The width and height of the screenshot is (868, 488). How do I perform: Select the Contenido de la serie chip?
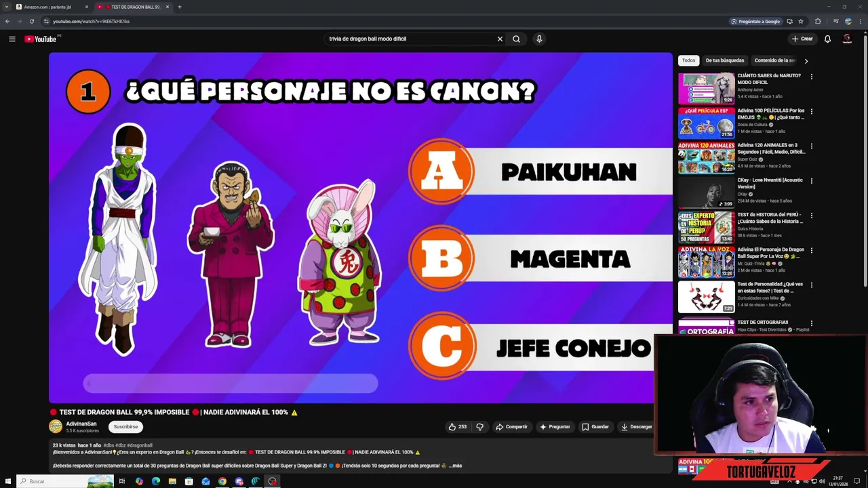775,60
